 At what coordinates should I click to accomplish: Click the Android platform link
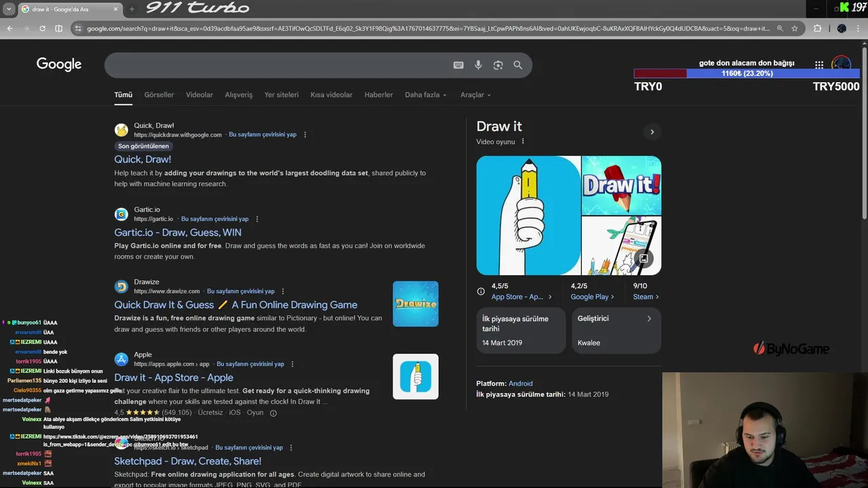[521, 384]
